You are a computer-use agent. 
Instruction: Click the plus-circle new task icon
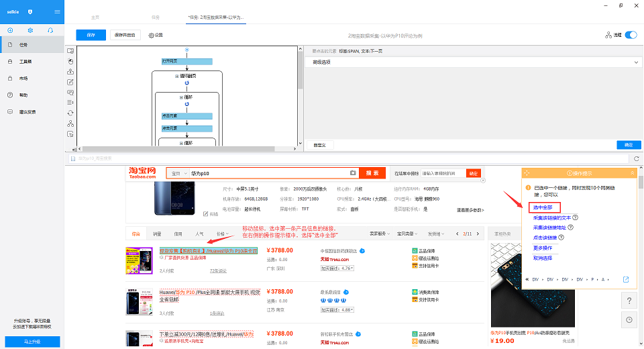pos(10,30)
